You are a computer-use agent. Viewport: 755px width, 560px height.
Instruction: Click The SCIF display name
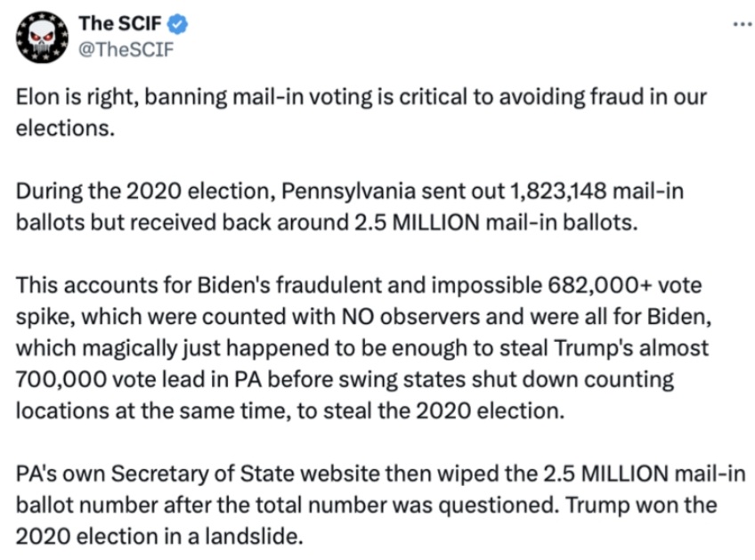click(120, 24)
